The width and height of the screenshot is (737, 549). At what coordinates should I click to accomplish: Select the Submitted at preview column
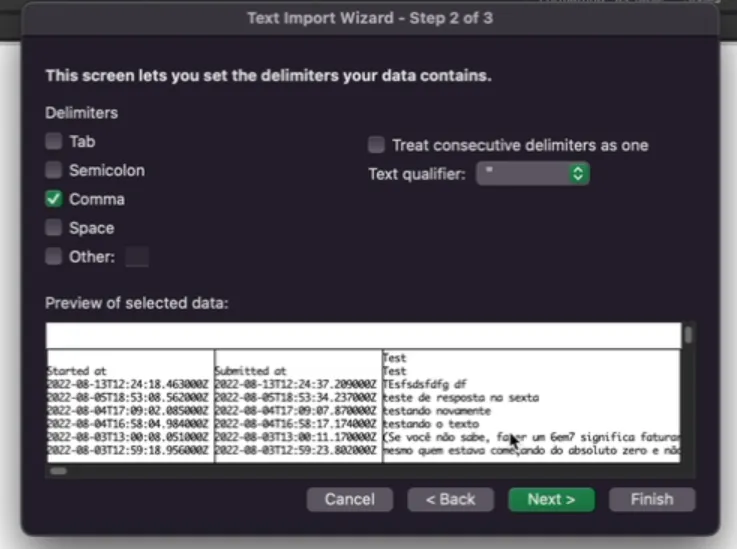pos(298,406)
